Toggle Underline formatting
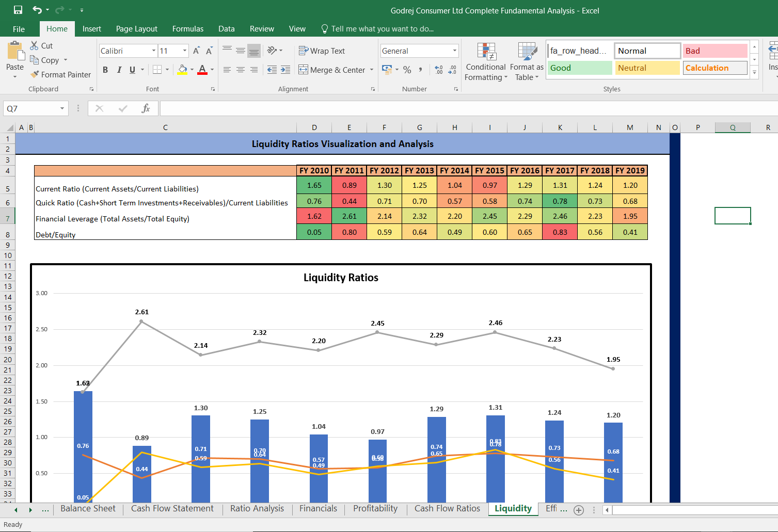 pyautogui.click(x=132, y=70)
